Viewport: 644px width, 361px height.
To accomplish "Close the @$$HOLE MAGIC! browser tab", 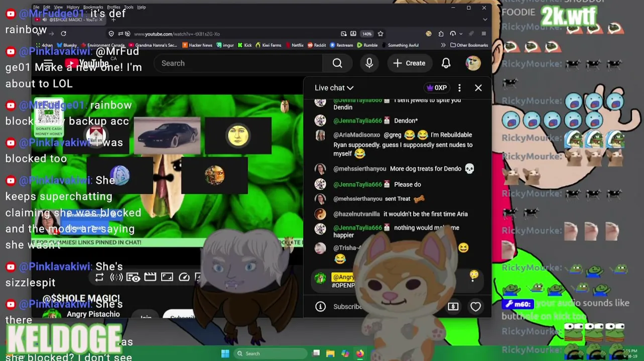I will (101, 20).
